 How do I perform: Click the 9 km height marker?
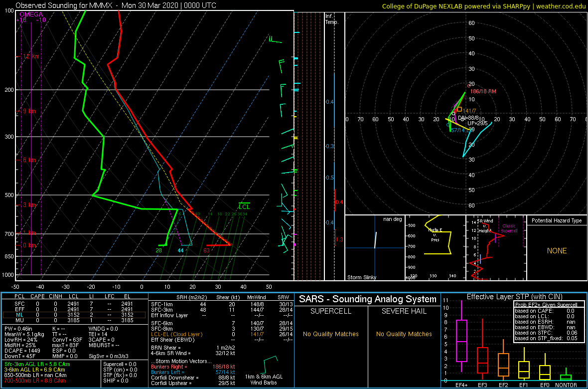pyautogui.click(x=27, y=111)
